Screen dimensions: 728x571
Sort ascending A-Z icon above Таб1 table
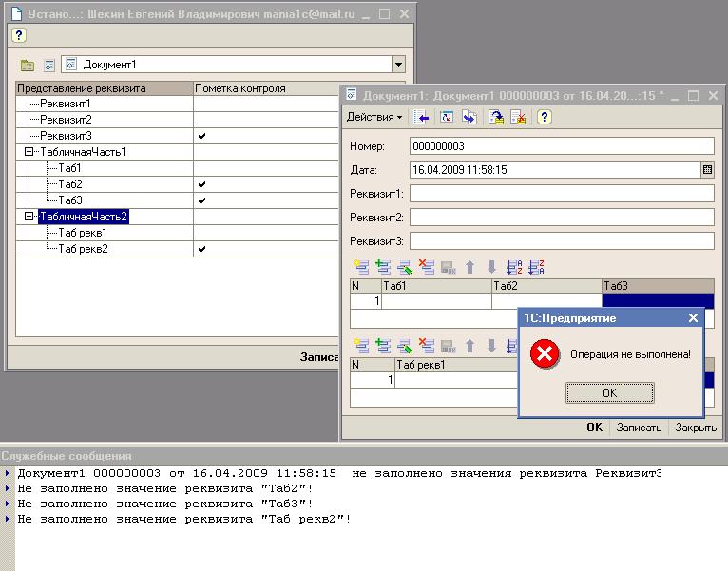(x=514, y=267)
